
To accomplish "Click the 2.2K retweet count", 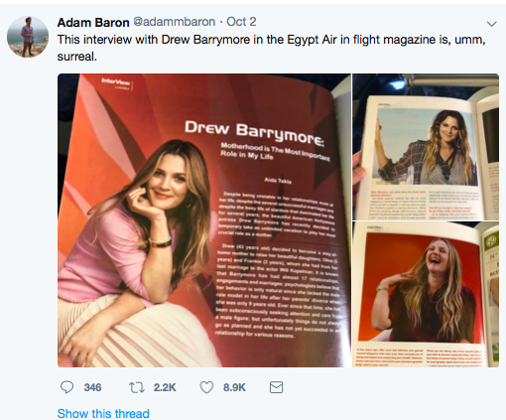I will (165, 387).
